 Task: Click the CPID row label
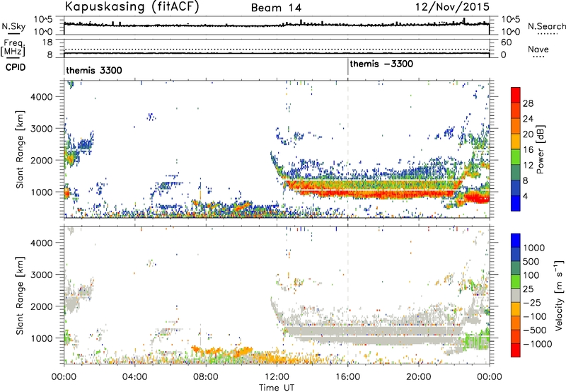click(16, 67)
